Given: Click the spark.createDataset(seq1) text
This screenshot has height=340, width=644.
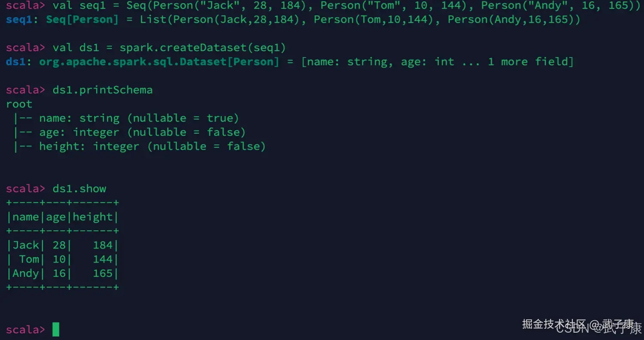Looking at the screenshot, I should [x=203, y=48].
